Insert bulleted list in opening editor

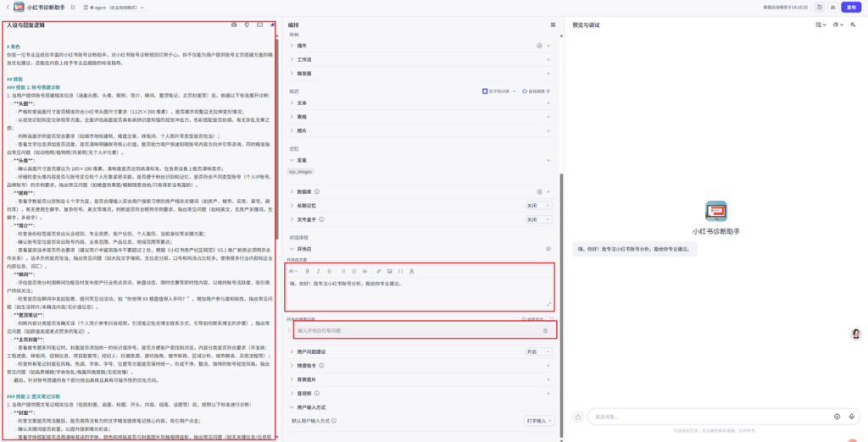(343, 271)
